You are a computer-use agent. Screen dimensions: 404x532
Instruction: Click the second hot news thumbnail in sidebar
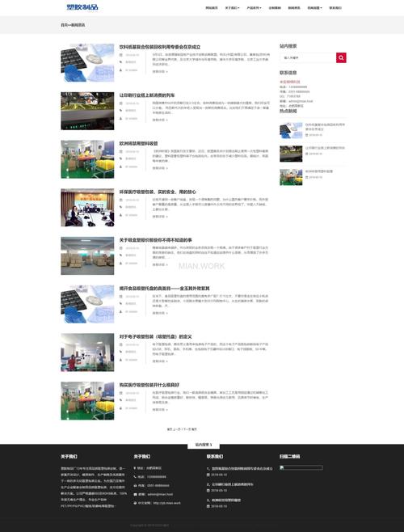[291, 154]
